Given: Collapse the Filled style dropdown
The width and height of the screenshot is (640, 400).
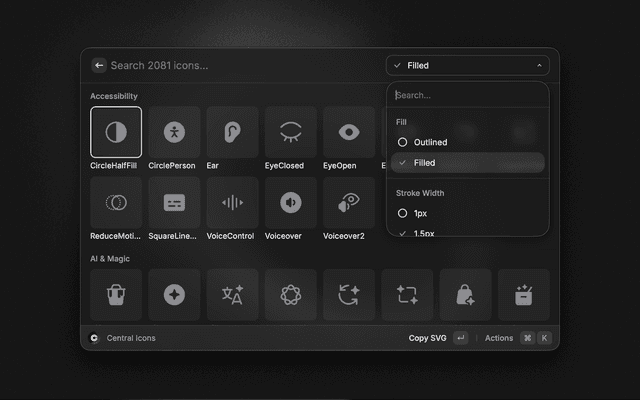Looking at the screenshot, I should point(468,65).
